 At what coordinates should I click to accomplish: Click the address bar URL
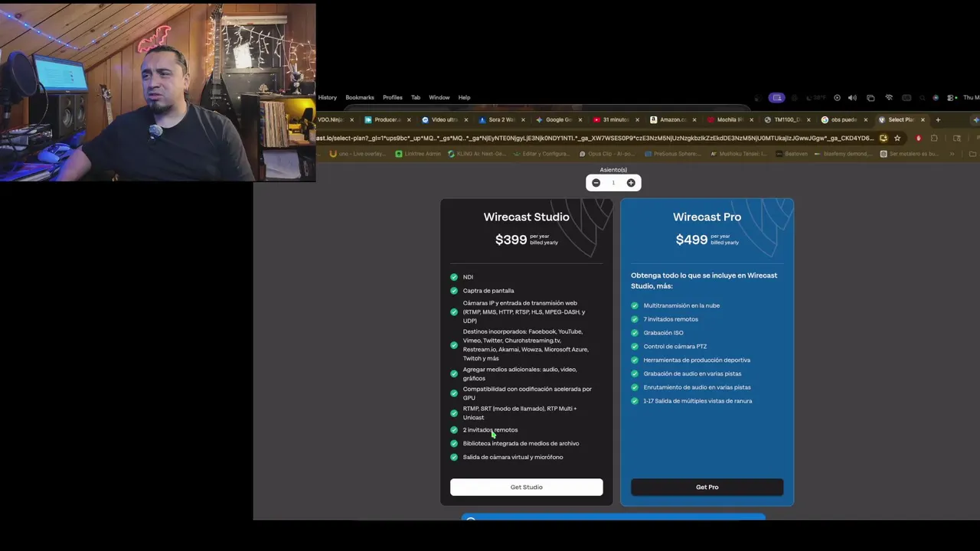click(596, 139)
